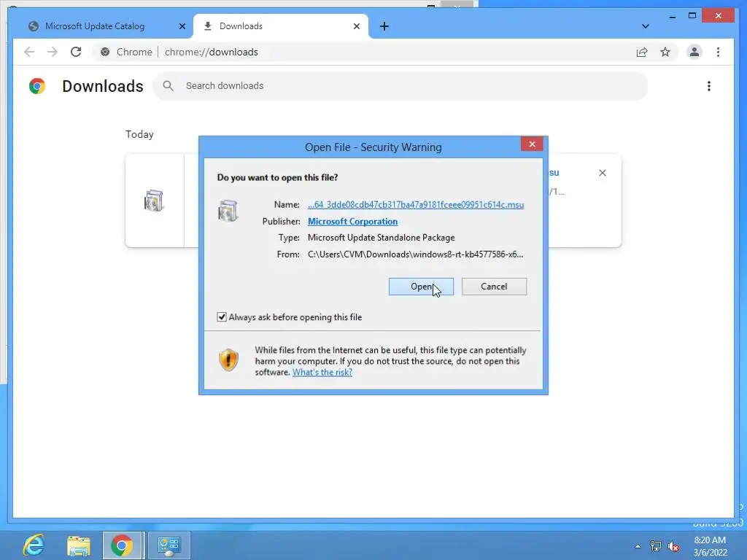Image resolution: width=747 pixels, height=560 pixels.
Task: Click the muted volume tray icon
Action: 673,547
